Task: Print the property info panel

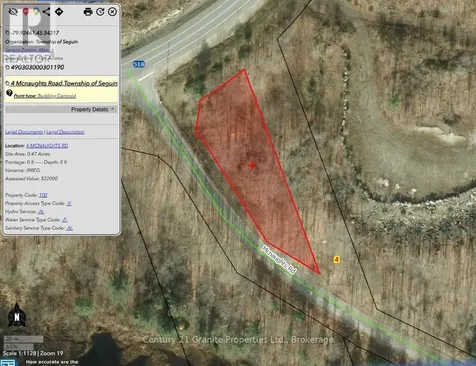Action: tap(88, 12)
